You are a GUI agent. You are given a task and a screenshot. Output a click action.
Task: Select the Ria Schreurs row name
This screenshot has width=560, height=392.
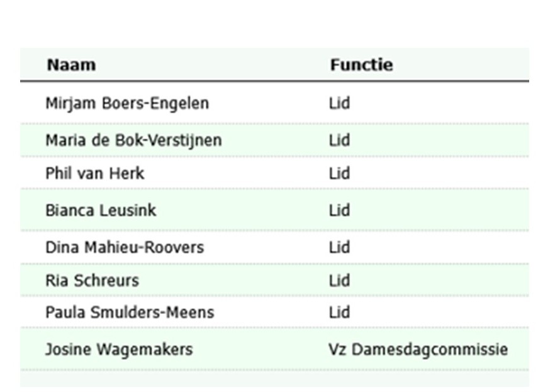[92, 280]
